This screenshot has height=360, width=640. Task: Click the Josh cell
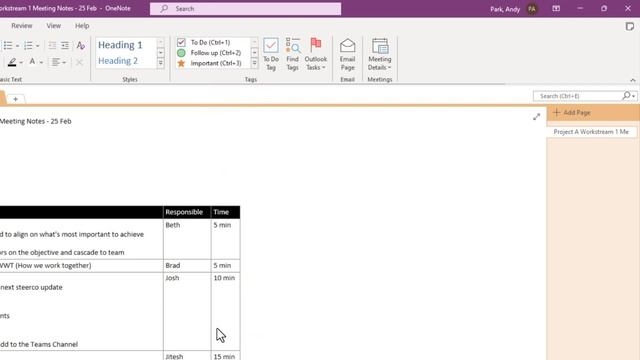[187, 311]
